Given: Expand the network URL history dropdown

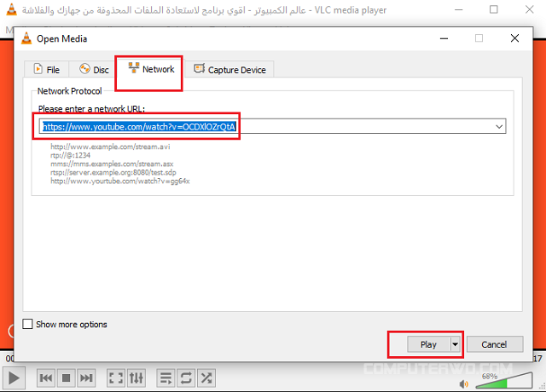Looking at the screenshot, I should pos(499,127).
